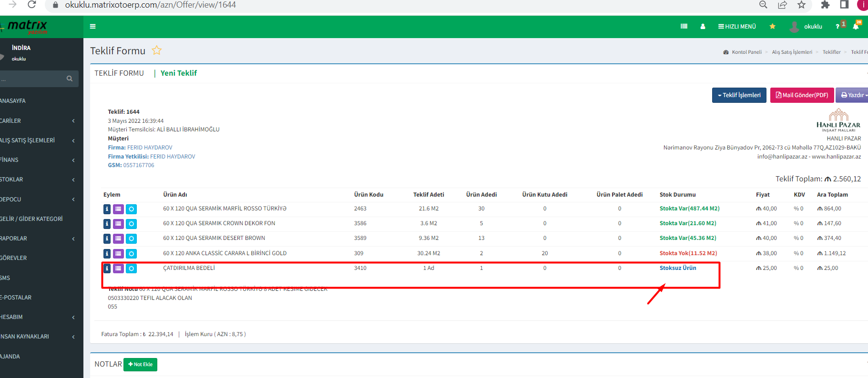Click the help question mark icon
The width and height of the screenshot is (868, 378).
[837, 27]
